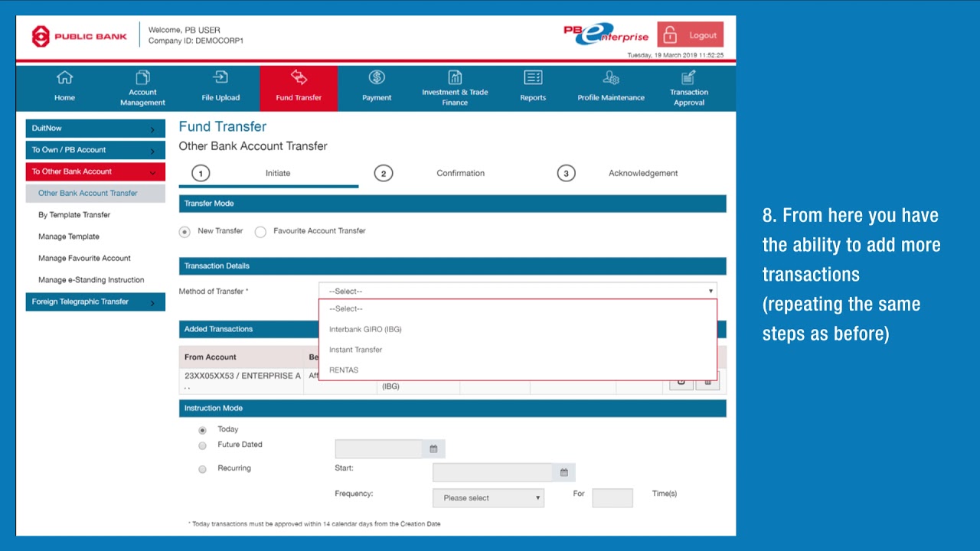The image size is (980, 551).
Task: Click the Transfer Mode section header
Action: click(452, 204)
